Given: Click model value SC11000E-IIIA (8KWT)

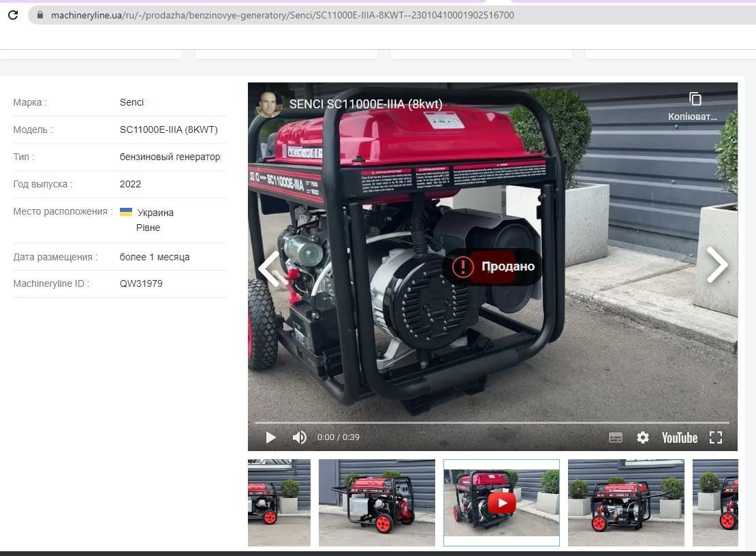Looking at the screenshot, I should click(x=169, y=129).
